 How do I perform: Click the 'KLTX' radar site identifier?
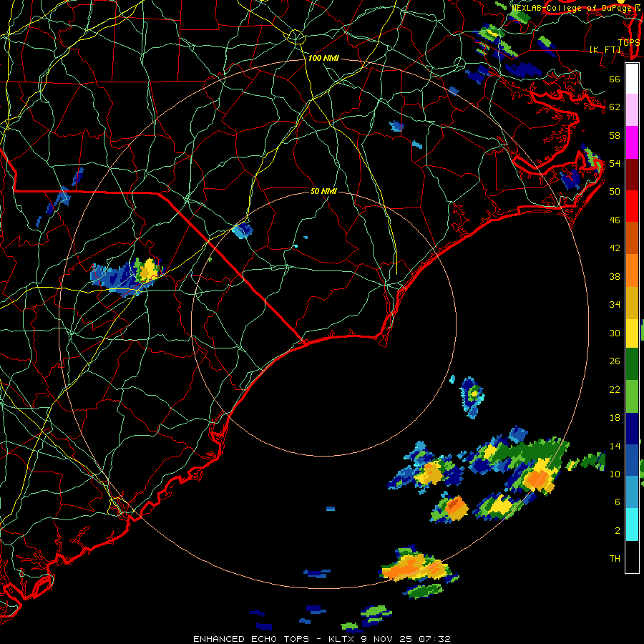pos(343,639)
